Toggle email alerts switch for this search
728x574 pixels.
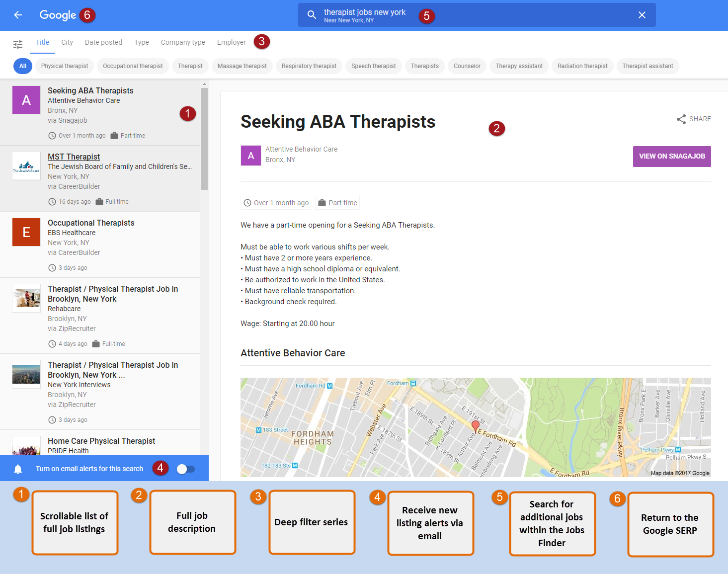186,469
